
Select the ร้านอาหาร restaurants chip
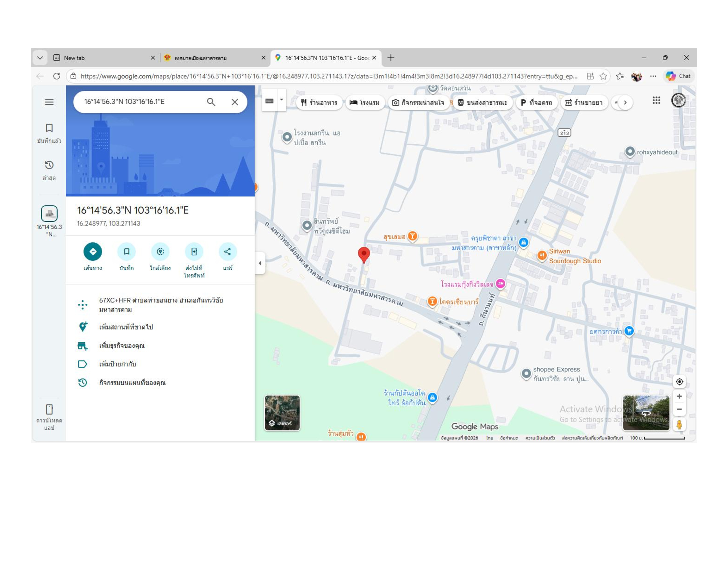[319, 102]
